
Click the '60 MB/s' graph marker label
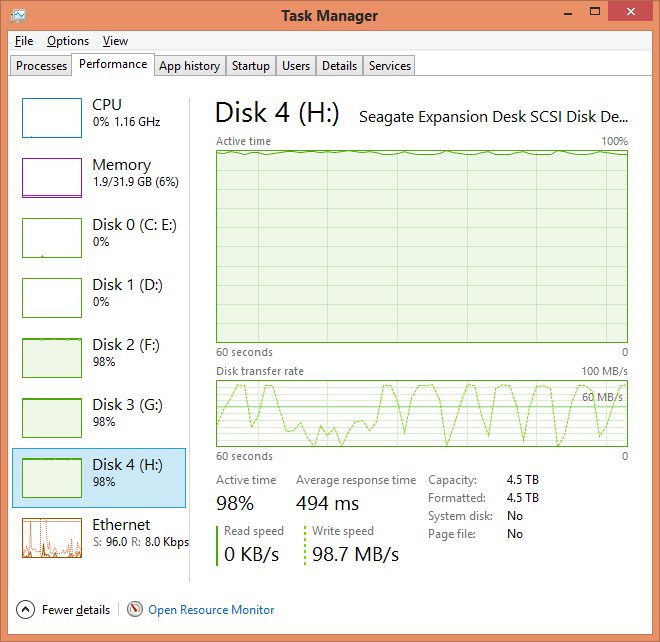coord(602,397)
